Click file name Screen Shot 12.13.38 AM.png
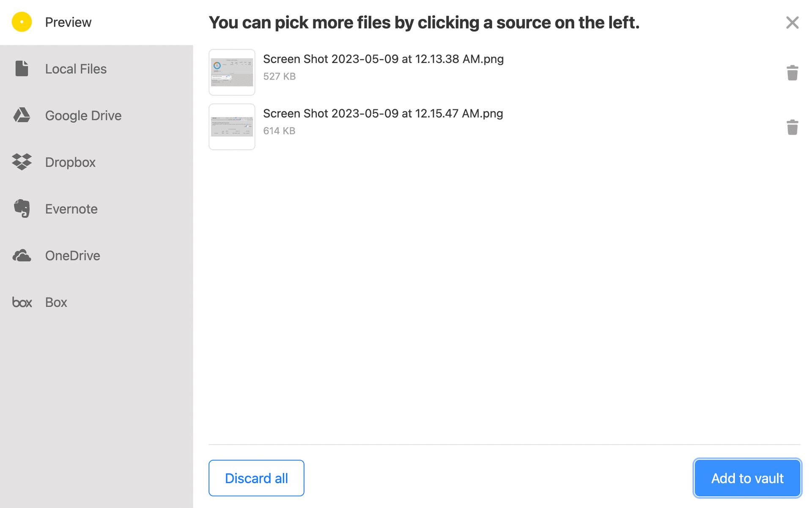Viewport: 812px width, 508px height. (x=383, y=59)
